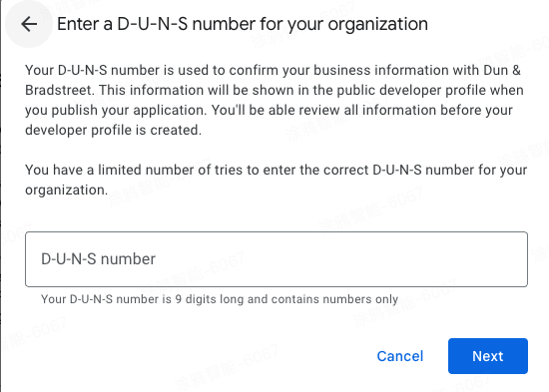Viewport: 549px width, 392px height.
Task: Click the Next button
Action: tap(488, 356)
